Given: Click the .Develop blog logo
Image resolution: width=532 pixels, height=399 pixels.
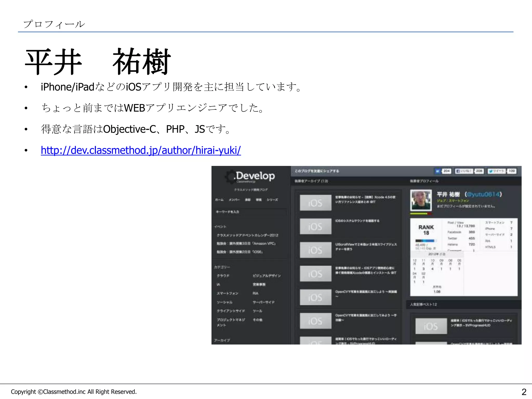Looking at the screenshot, I should pyautogui.click(x=250, y=176).
